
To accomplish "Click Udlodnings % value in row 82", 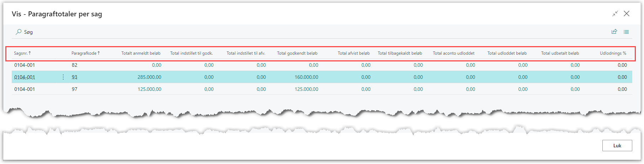I will [622, 65].
